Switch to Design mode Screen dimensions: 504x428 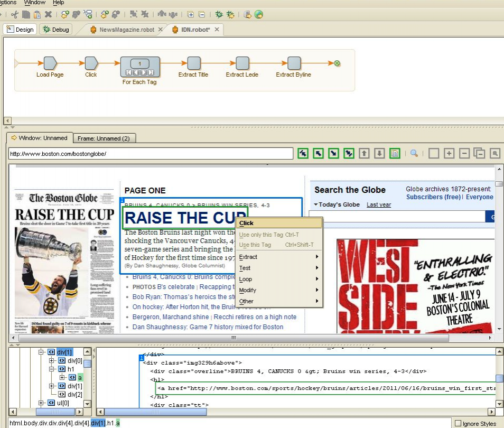coord(20,29)
